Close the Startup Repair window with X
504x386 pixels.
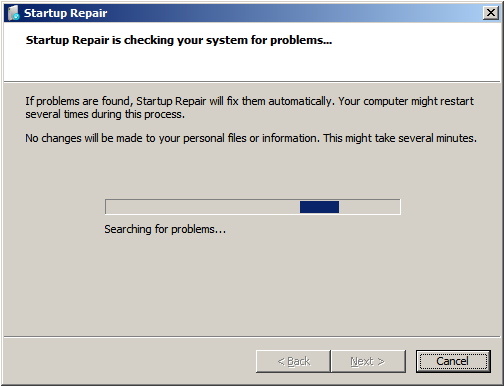pyautogui.click(x=491, y=13)
